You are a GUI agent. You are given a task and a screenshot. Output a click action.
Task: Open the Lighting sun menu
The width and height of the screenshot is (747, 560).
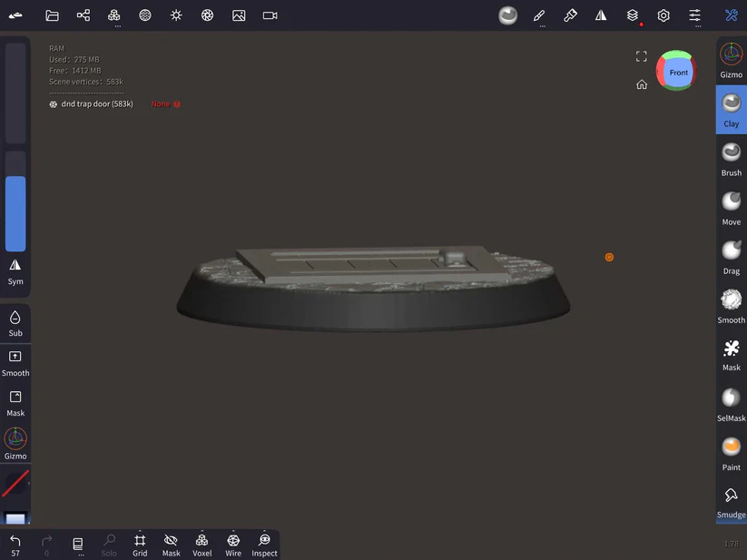click(176, 15)
